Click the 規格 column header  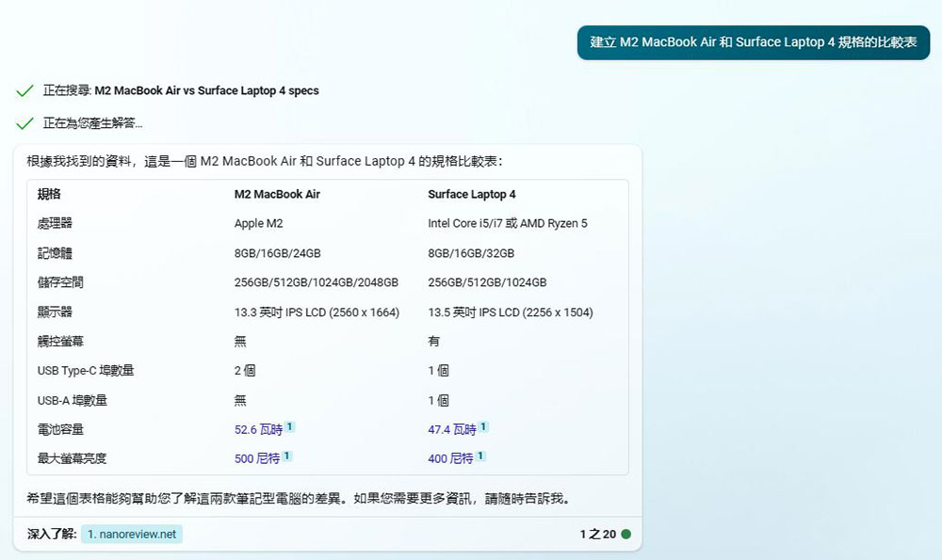click(49, 194)
